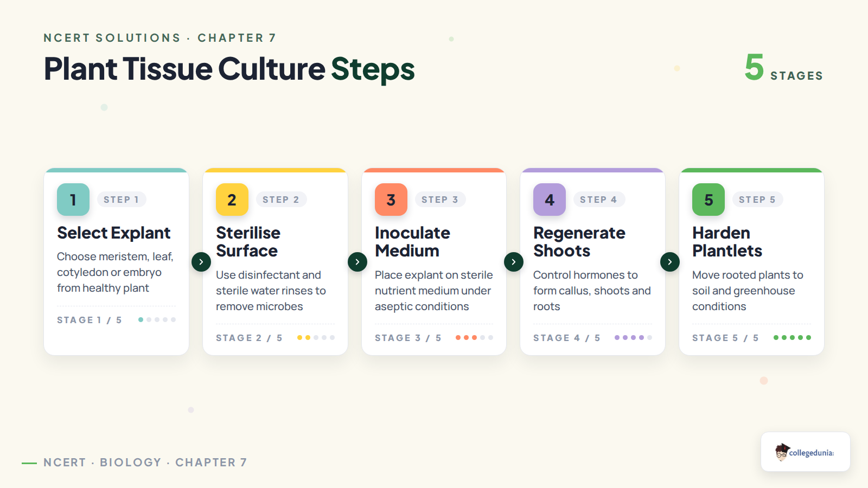Click the STAGE 1 / 5 text
This screenshot has height=488, width=868.
click(x=90, y=320)
